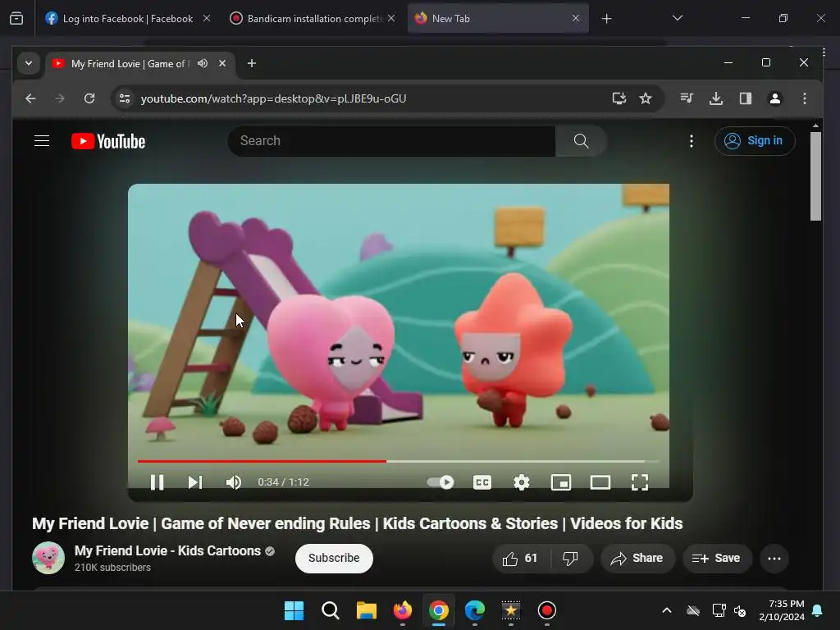Click the Chrome address bar URL

(273, 98)
